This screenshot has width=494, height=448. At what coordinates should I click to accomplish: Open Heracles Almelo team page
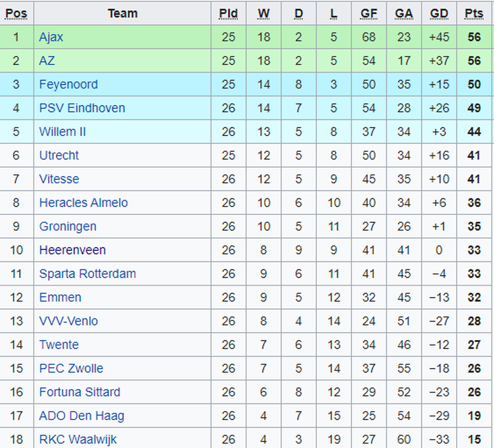83,203
